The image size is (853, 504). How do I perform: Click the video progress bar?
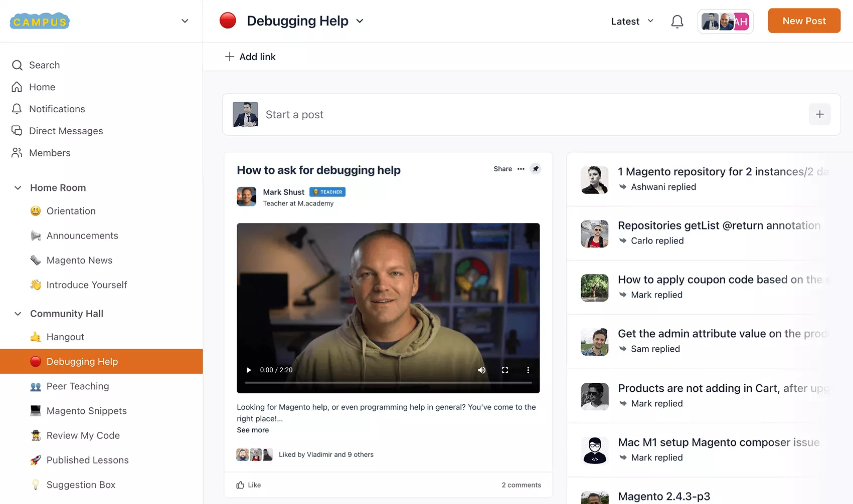coord(388,383)
